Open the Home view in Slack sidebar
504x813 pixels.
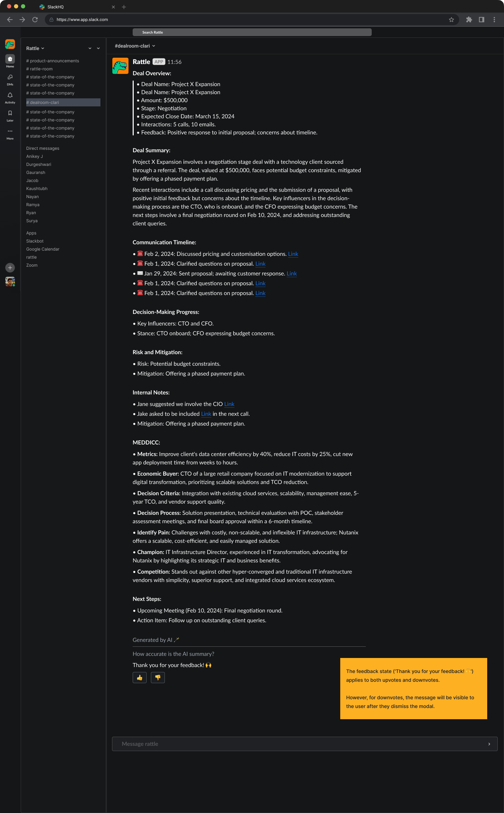click(x=10, y=60)
